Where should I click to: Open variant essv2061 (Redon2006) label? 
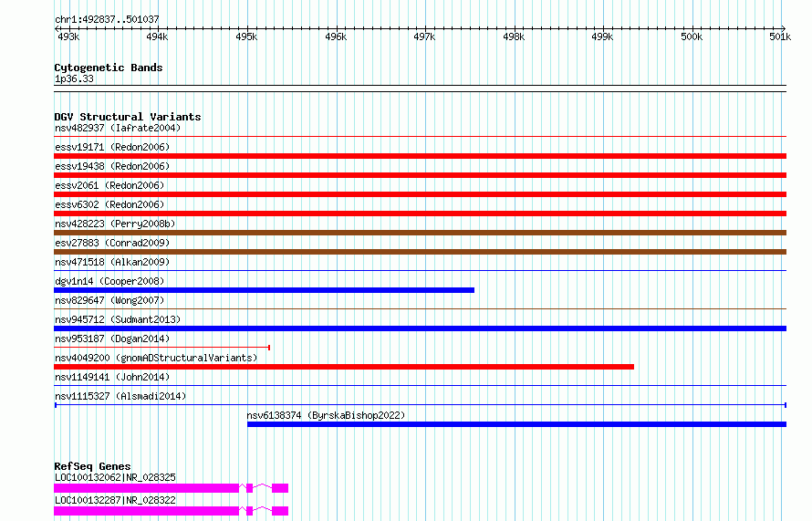(x=109, y=185)
